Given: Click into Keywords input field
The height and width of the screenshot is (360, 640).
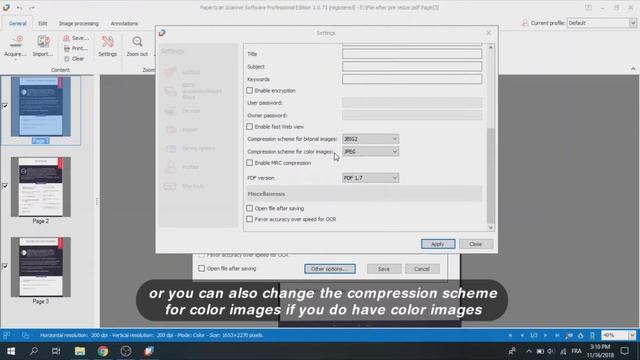Looking at the screenshot, I should 412,79.
